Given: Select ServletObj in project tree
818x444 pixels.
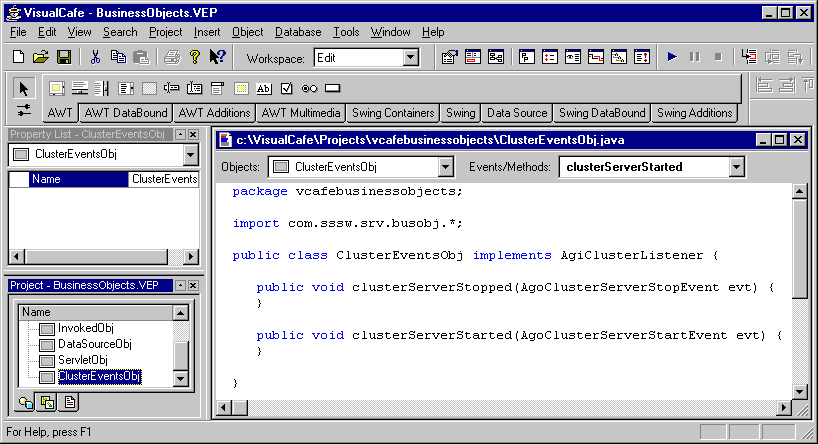Looking at the screenshot, I should point(82,360).
